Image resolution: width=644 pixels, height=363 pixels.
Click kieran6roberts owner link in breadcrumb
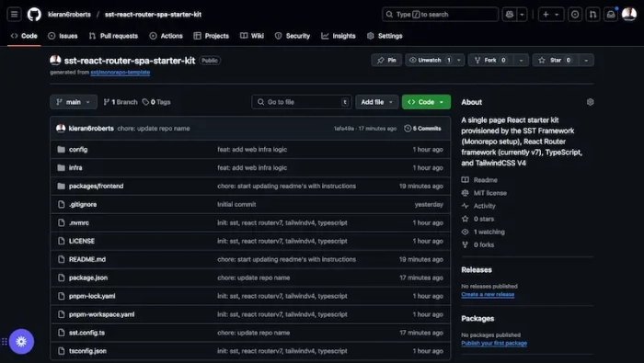pyautogui.click(x=69, y=15)
